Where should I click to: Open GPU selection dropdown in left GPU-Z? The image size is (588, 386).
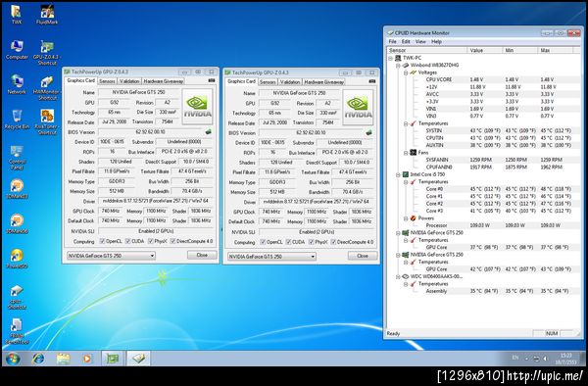tap(111, 256)
